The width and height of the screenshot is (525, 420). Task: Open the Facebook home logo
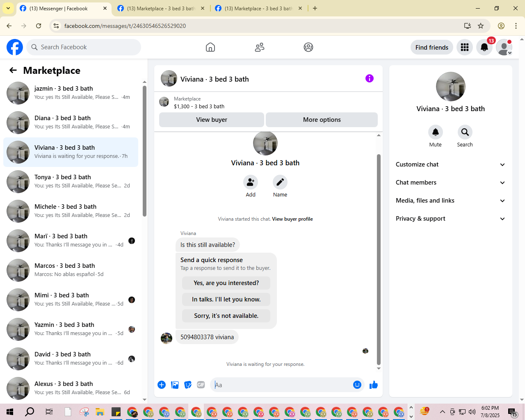[15, 47]
